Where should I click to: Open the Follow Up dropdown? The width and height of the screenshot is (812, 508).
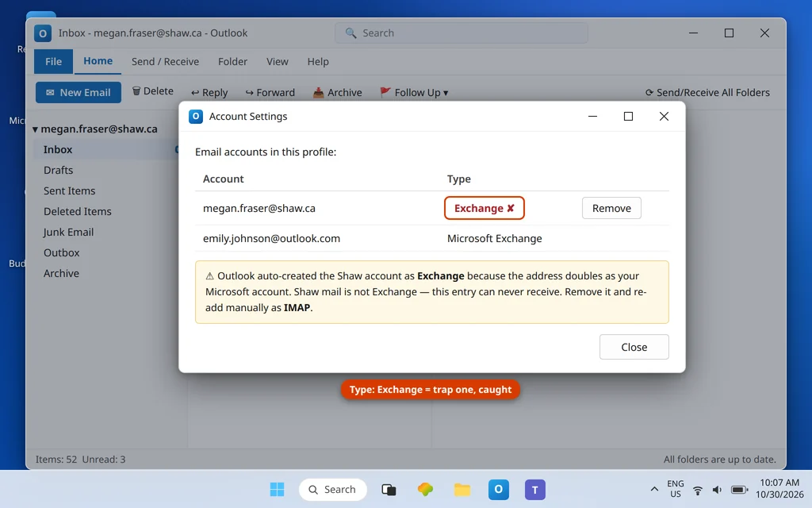[414, 92]
